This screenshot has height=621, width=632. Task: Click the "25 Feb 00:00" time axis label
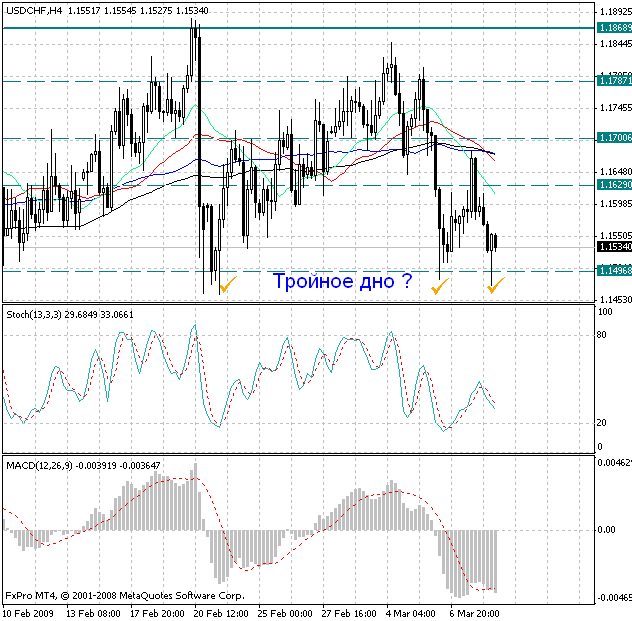pyautogui.click(x=285, y=613)
